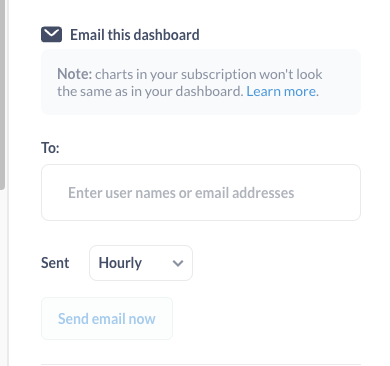Click the empty area inside the To box

[x=327, y=192]
